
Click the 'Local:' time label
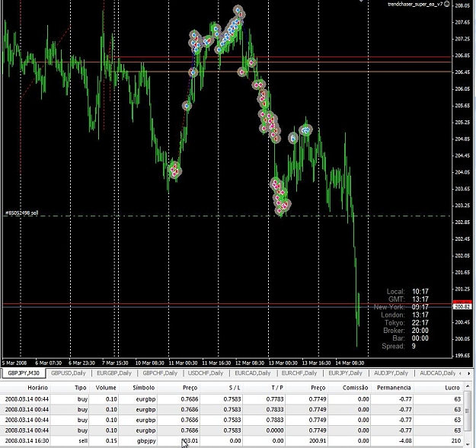pos(395,292)
